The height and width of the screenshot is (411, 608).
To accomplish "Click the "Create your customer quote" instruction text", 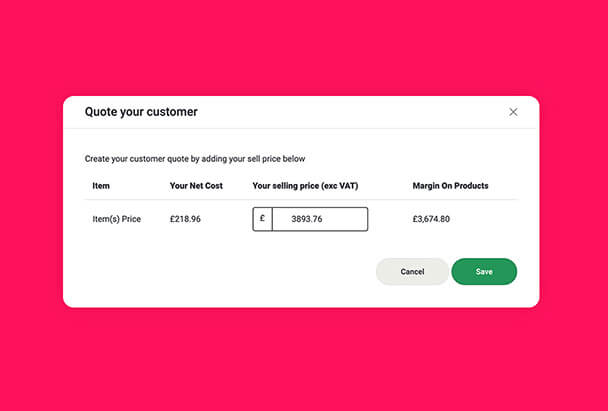I will (195, 159).
